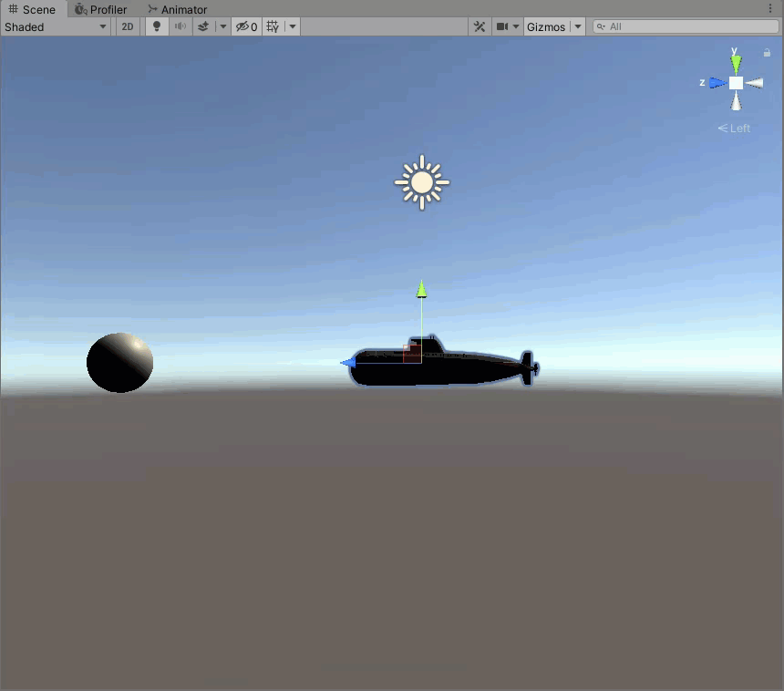Open the scene view more options menu

pyautogui.click(x=770, y=8)
